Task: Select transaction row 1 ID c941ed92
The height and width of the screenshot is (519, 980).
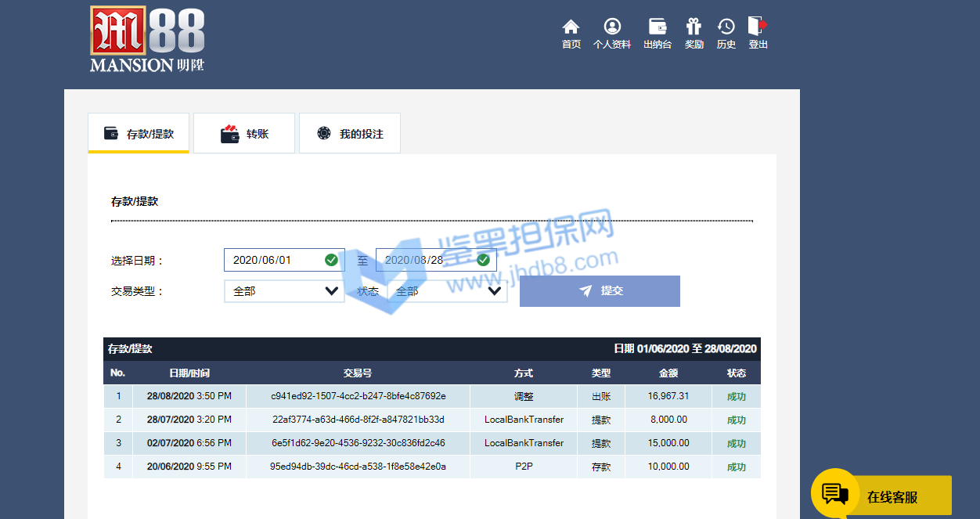Action: (358, 396)
